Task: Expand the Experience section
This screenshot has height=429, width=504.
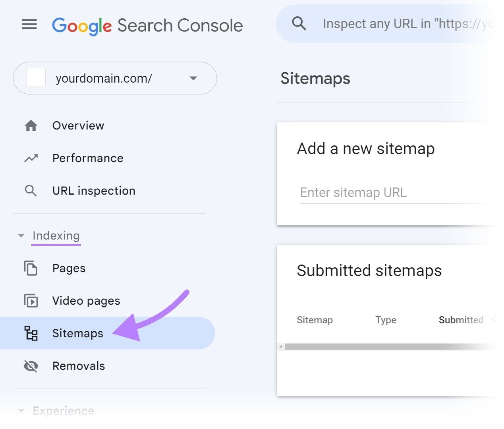Action: [x=21, y=410]
